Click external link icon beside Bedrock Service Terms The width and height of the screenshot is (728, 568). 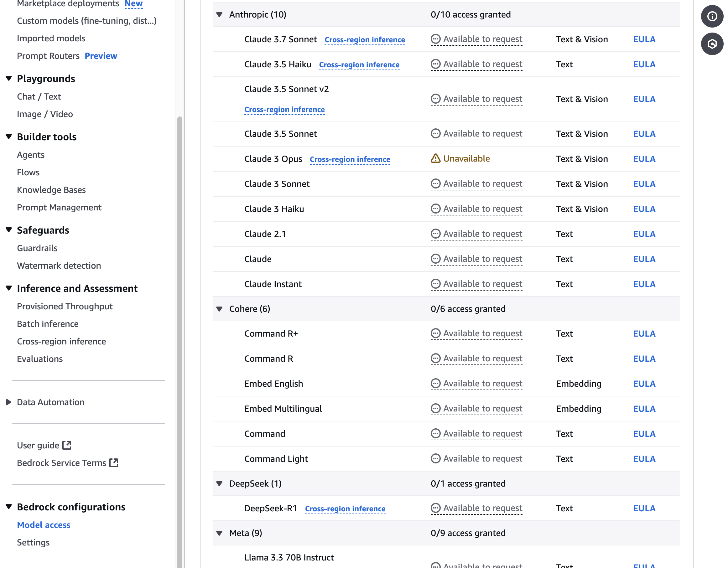point(114,463)
